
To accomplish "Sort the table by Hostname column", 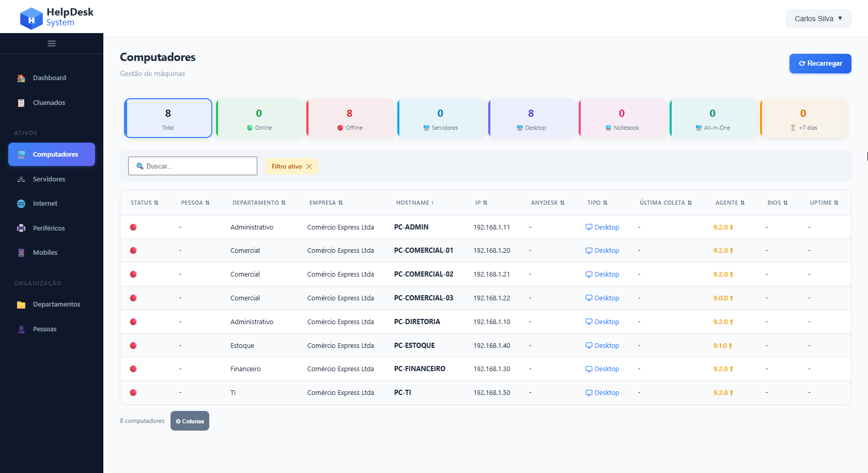I will (414, 203).
